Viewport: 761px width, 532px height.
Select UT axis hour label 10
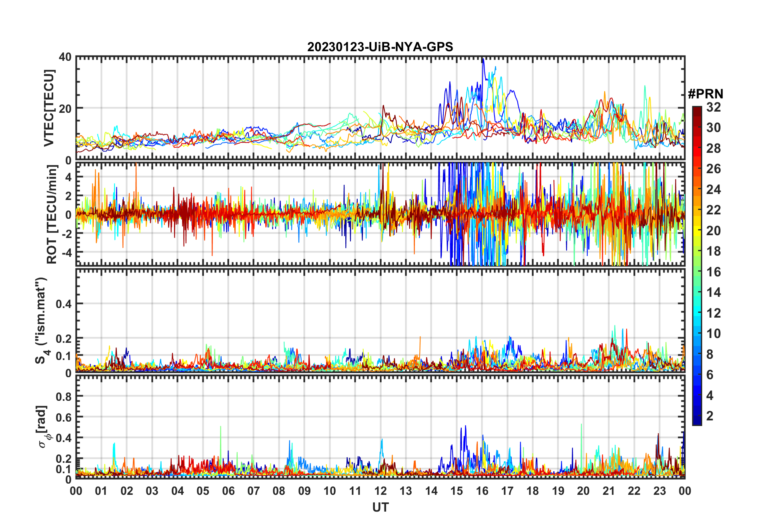pos(330,491)
